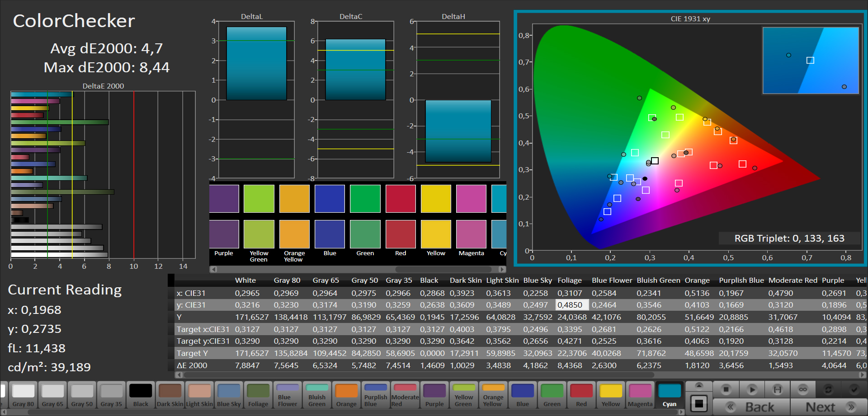
Task: Go to previous page with Back
Action: tap(752, 407)
